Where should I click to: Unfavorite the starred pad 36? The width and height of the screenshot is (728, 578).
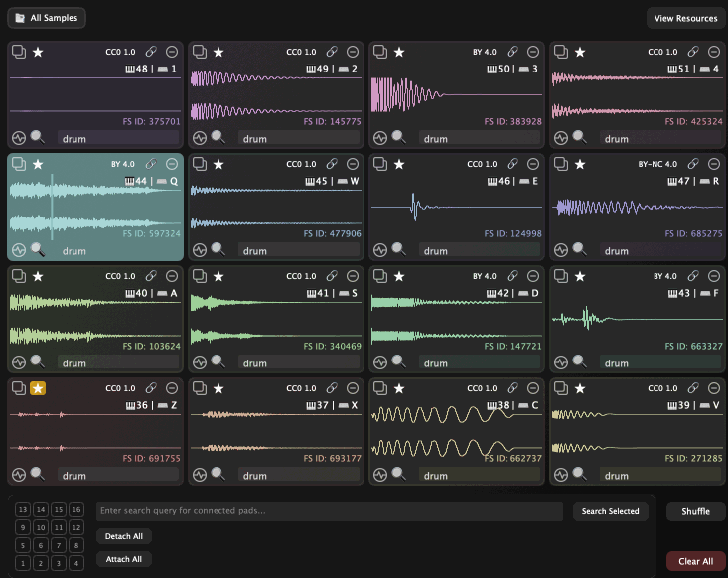38,388
